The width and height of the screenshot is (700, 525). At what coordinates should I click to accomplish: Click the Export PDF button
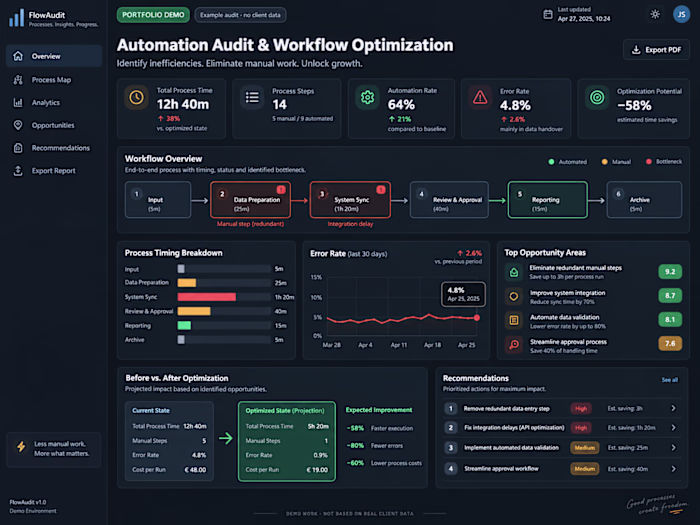tap(656, 50)
